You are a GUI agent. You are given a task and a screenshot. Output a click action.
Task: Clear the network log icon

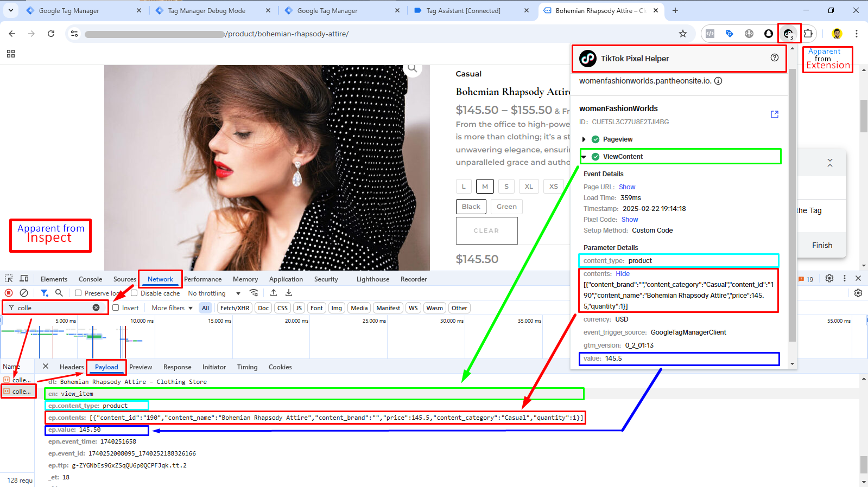coord(24,293)
